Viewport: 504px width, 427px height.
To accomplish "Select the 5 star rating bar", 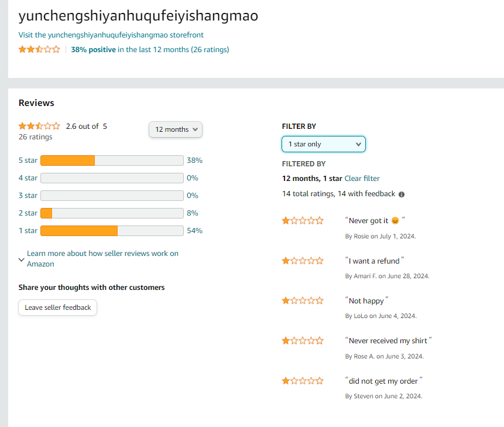I will (112, 160).
